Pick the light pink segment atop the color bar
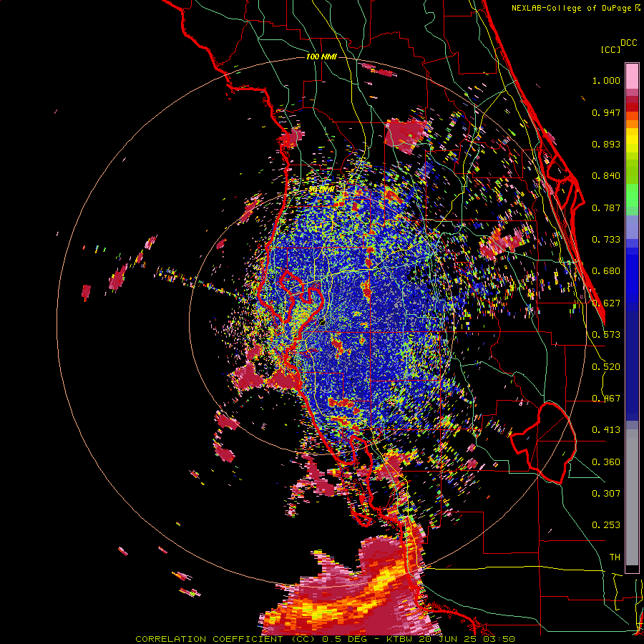Image resolution: width=644 pixels, height=644 pixels. tap(632, 77)
